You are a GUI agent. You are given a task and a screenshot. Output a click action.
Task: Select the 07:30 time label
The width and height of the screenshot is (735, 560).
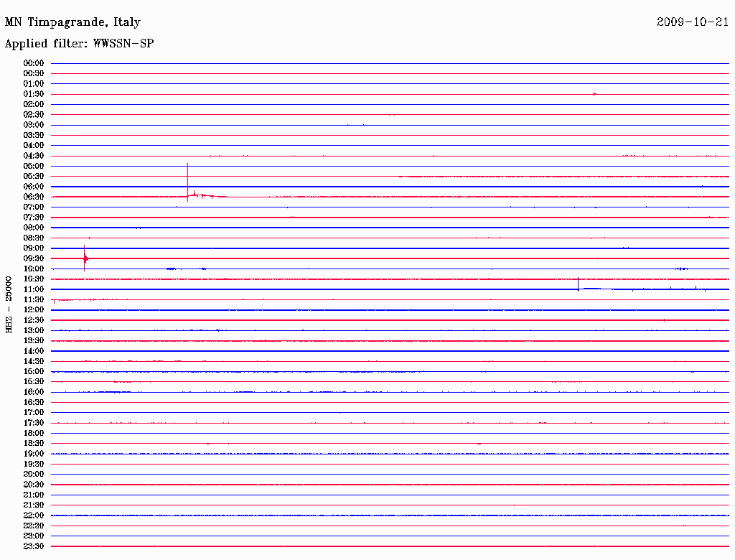[x=34, y=218]
